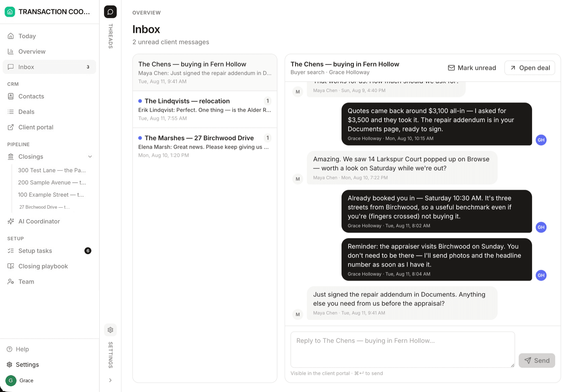The width and height of the screenshot is (572, 392).
Task: Click the GH avatar beside the $3,100 quotes message
Action: 541,140
